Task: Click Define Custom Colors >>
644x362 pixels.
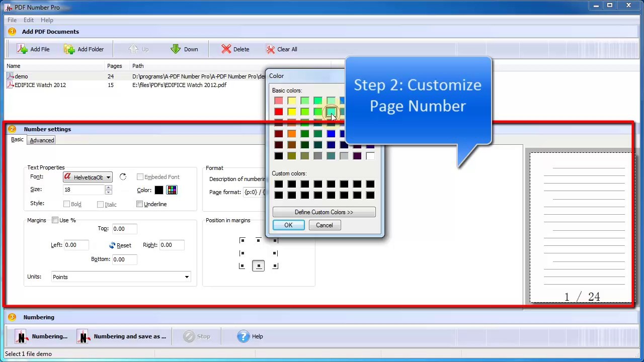Action: 324,212
